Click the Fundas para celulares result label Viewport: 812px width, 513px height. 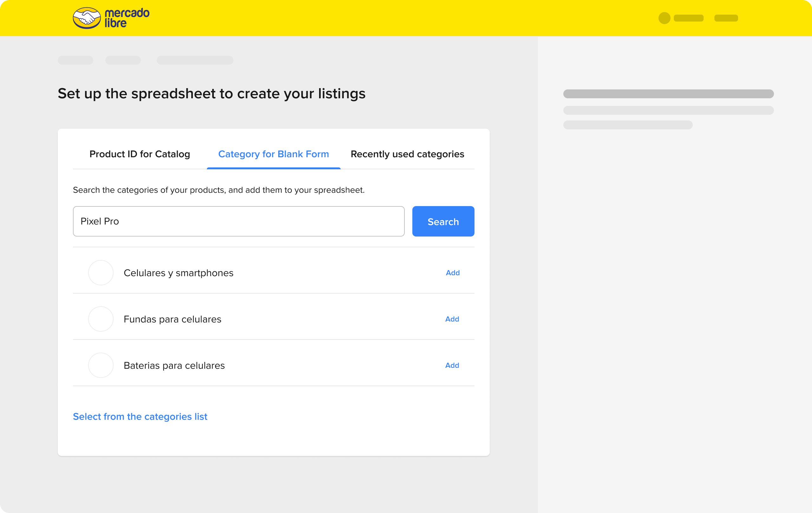[x=172, y=319]
